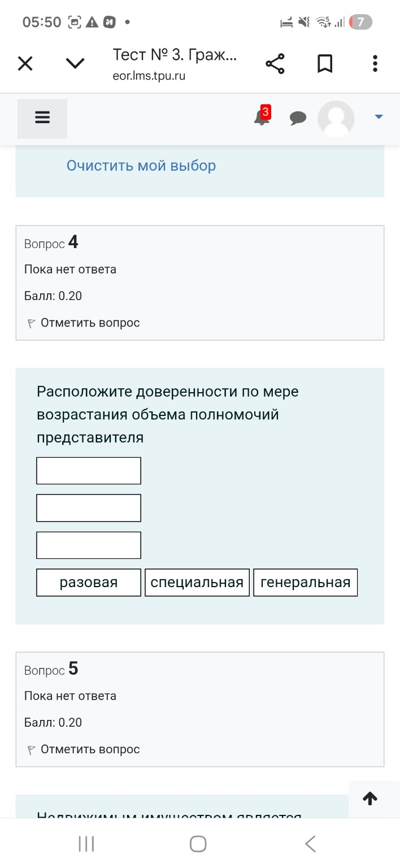The image size is (400, 868).
Task: Open the Moodle hamburger navigation menu
Action: (42, 118)
